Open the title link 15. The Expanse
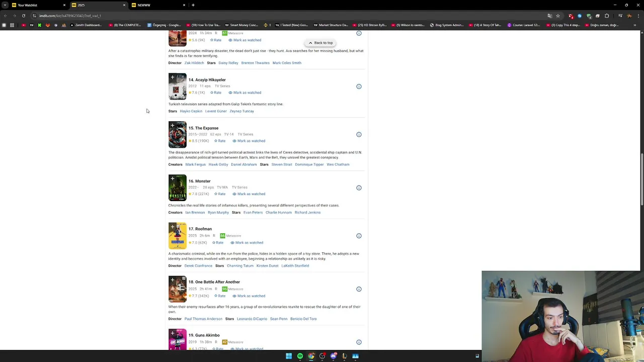Image resolution: width=644 pixels, height=362 pixels. pos(203,128)
